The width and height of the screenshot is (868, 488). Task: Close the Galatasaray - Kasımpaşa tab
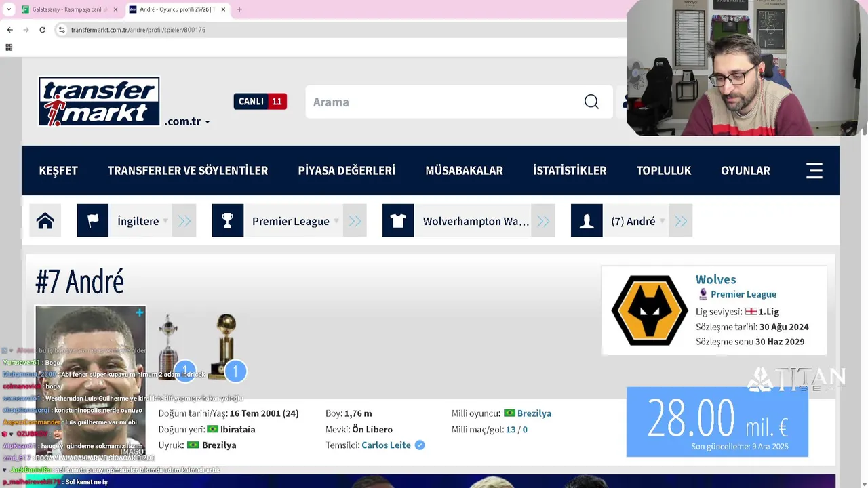pos(116,9)
